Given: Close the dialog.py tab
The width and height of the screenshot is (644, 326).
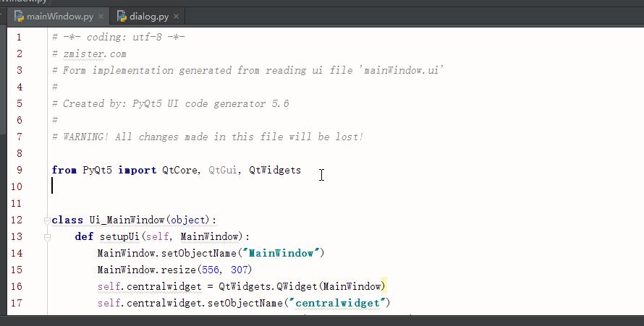Looking at the screenshot, I should click(x=177, y=17).
